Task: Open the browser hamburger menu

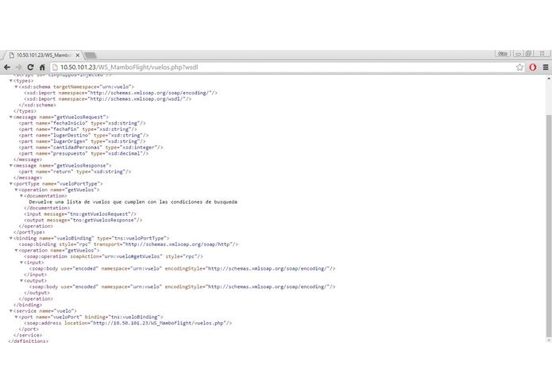Action: point(546,67)
